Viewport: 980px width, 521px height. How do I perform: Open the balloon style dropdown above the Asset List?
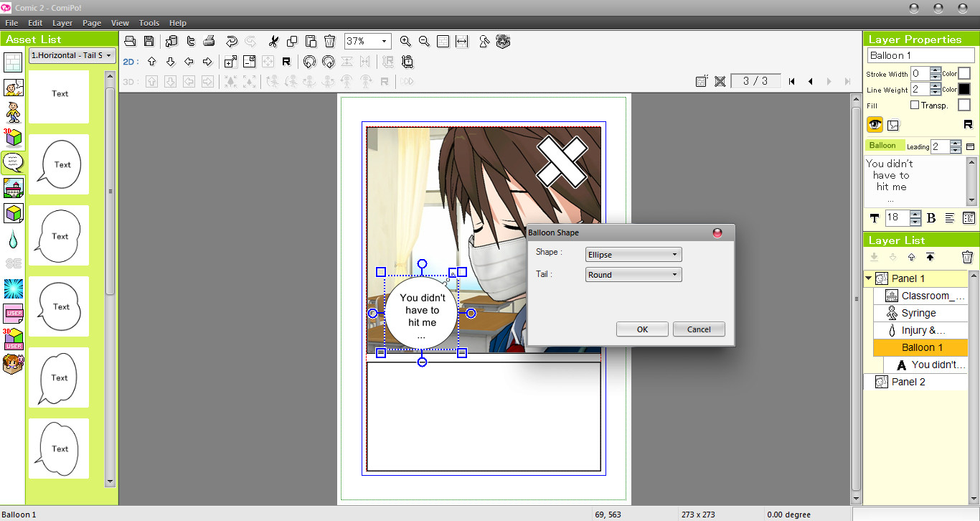(x=70, y=55)
